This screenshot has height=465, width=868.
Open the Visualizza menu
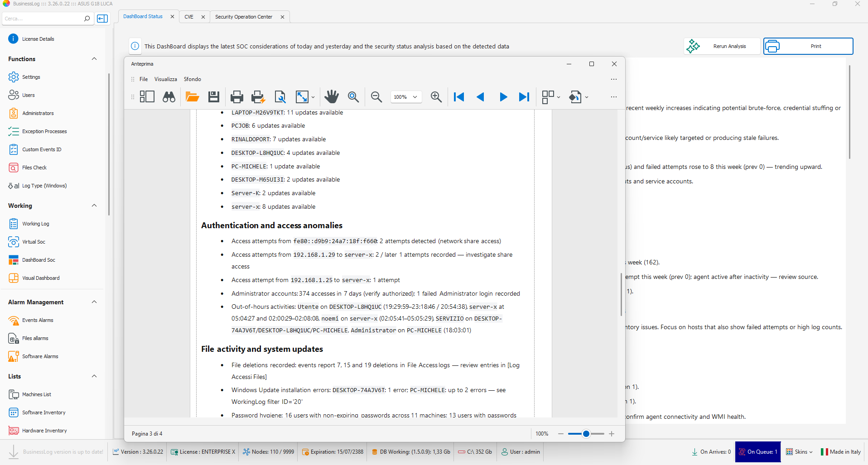point(165,79)
